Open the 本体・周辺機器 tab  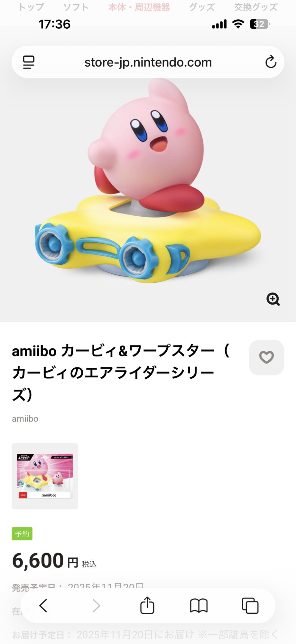(x=139, y=7)
